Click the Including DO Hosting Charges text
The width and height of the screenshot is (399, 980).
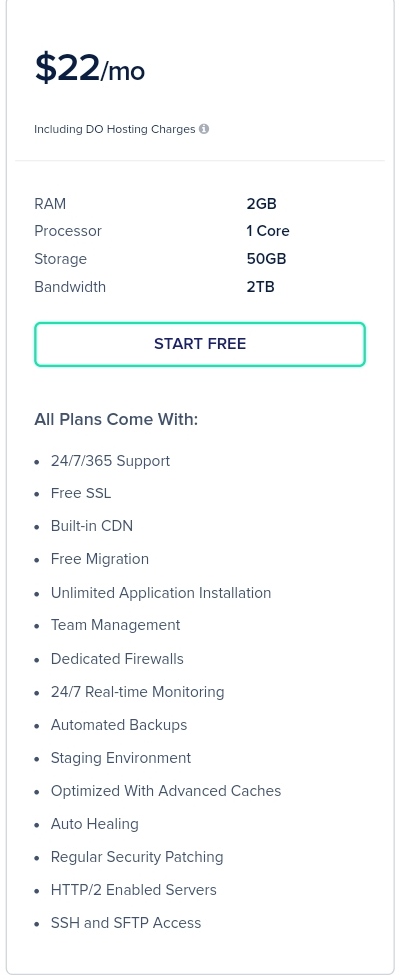pyautogui.click(x=114, y=129)
